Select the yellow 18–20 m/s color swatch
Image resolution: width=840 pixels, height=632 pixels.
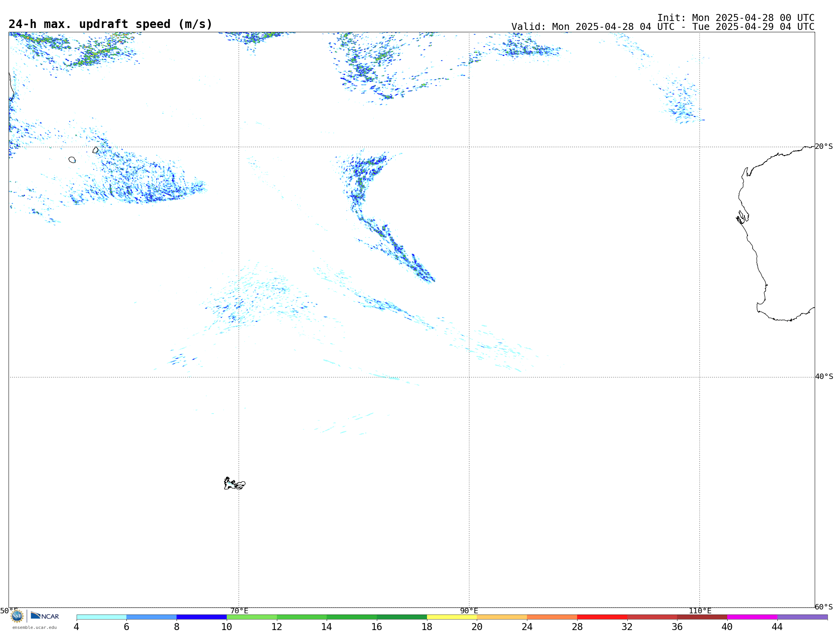pos(452,617)
